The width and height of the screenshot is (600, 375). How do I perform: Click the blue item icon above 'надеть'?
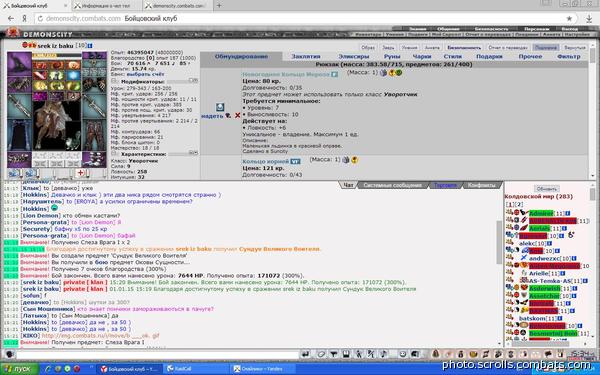coord(220,107)
